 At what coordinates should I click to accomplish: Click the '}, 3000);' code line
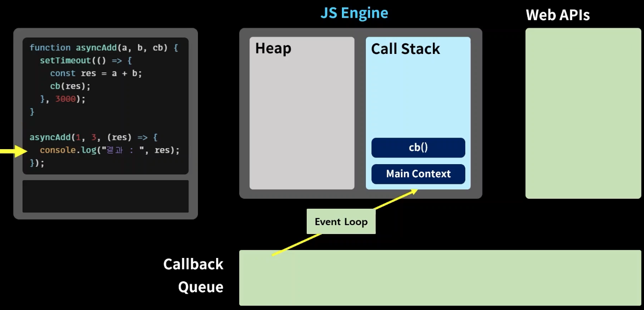pyautogui.click(x=63, y=99)
